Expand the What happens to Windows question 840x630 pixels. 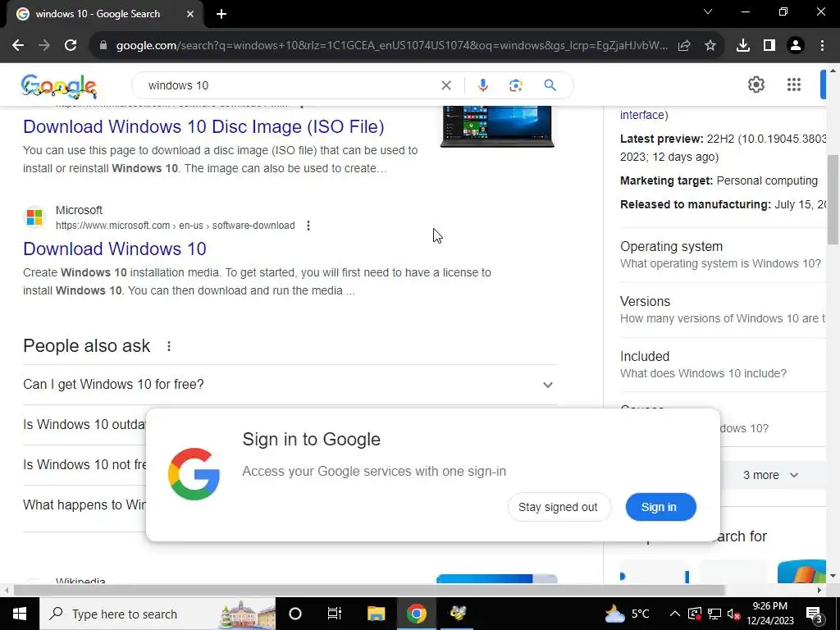(84, 504)
